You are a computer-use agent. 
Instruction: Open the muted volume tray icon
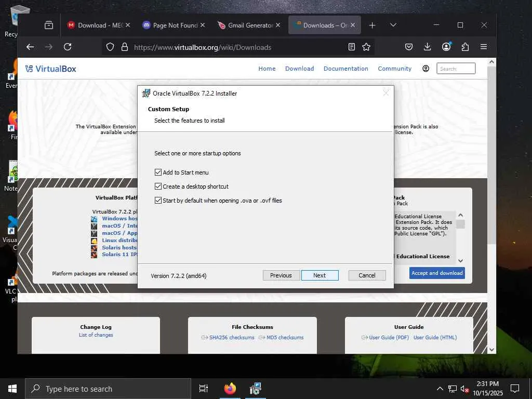pyautogui.click(x=464, y=389)
